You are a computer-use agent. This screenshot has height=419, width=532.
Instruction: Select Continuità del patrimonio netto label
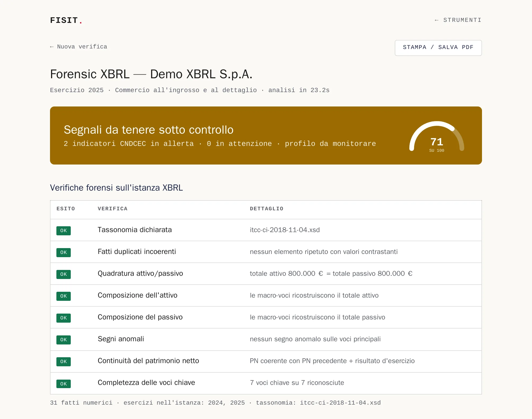tap(148, 361)
